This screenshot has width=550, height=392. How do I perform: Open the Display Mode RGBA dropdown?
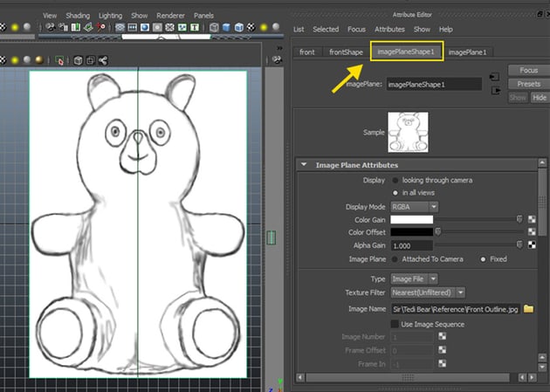[x=415, y=206]
